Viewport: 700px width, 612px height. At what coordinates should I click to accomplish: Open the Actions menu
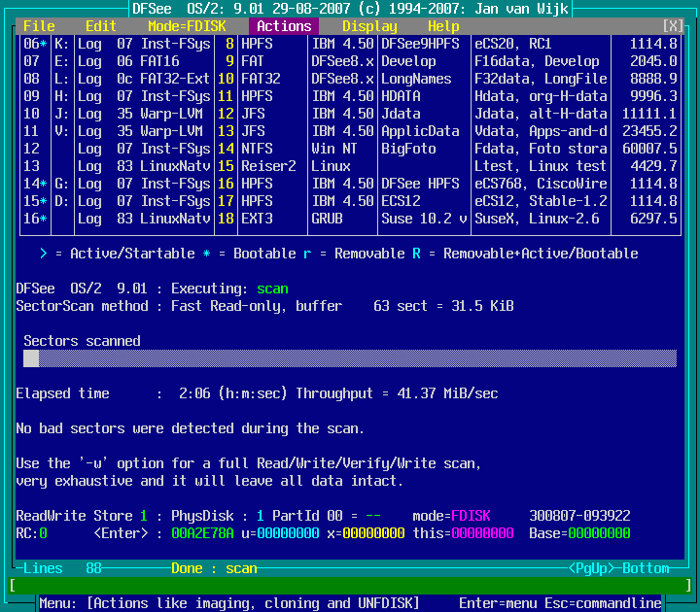(x=284, y=26)
